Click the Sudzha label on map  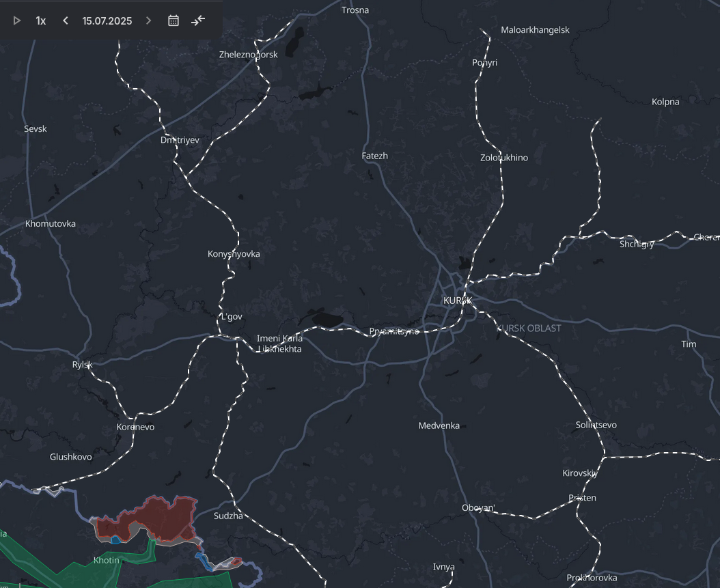click(x=228, y=516)
